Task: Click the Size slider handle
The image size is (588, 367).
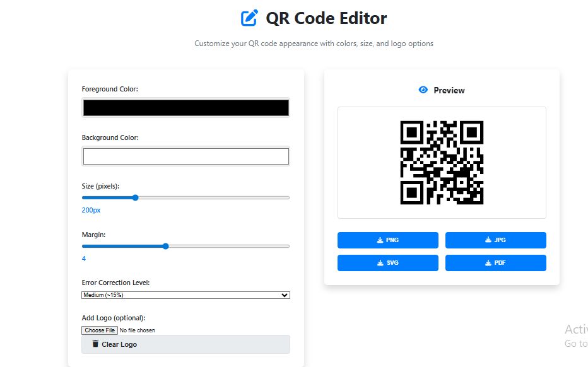Action: click(136, 197)
